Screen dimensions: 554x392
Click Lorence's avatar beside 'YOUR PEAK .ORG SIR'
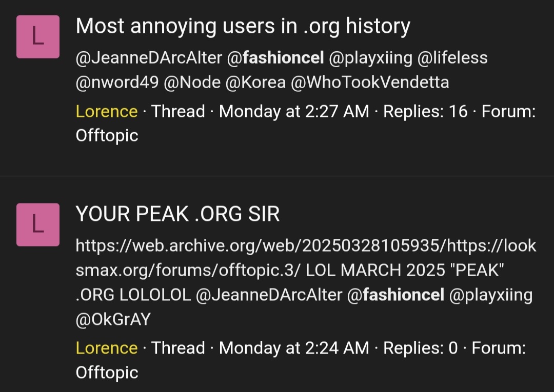pyautogui.click(x=38, y=224)
